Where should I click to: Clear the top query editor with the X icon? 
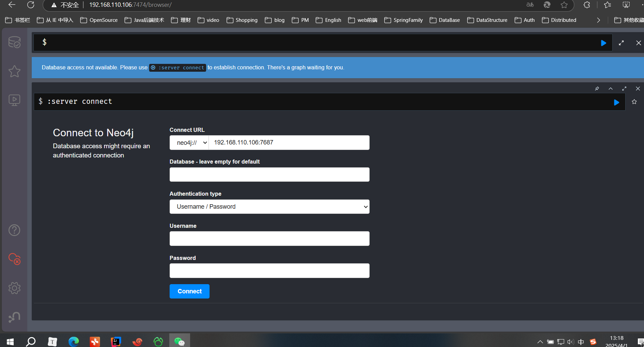[x=638, y=43]
